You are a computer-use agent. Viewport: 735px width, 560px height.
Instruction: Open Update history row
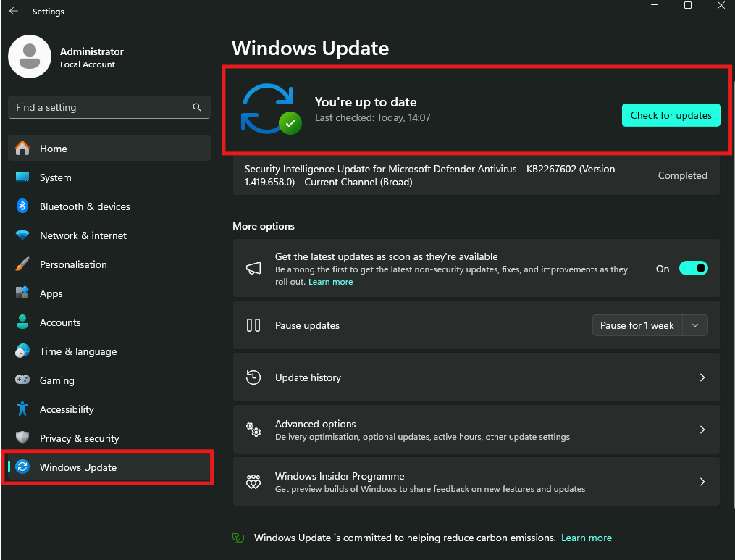(x=476, y=377)
